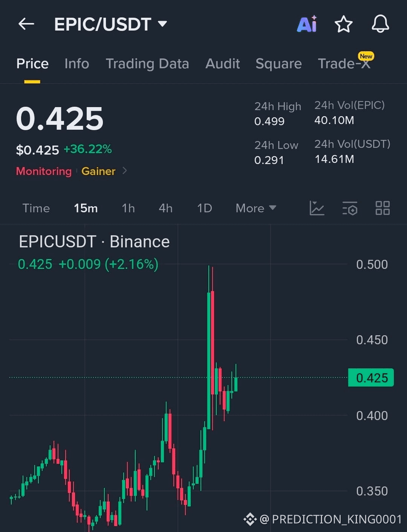Switch to the Info tab

tap(77, 64)
